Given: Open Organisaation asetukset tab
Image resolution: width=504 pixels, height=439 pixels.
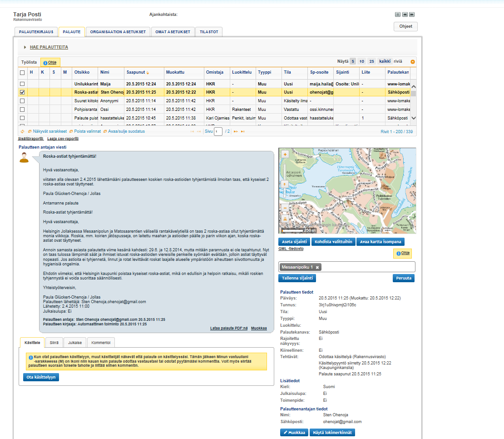Looking at the screenshot, I should tap(118, 32).
